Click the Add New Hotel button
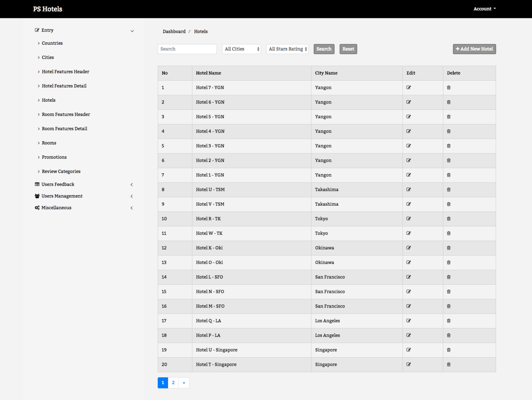 (474, 49)
